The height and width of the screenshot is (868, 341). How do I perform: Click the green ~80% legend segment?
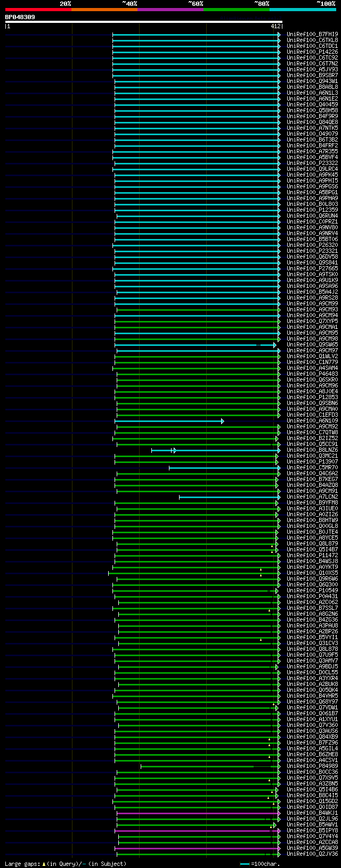(237, 10)
